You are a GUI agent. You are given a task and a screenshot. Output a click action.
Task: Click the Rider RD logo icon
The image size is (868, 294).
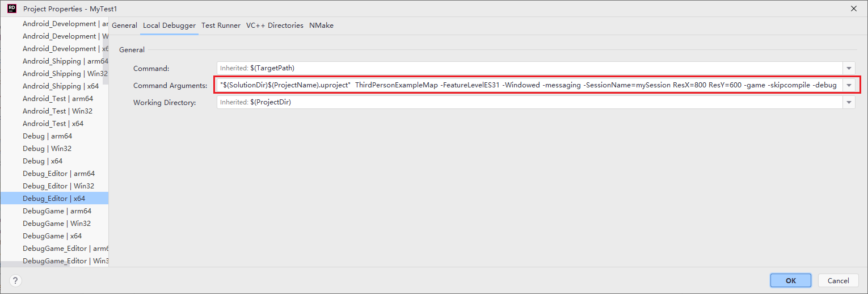(11, 9)
